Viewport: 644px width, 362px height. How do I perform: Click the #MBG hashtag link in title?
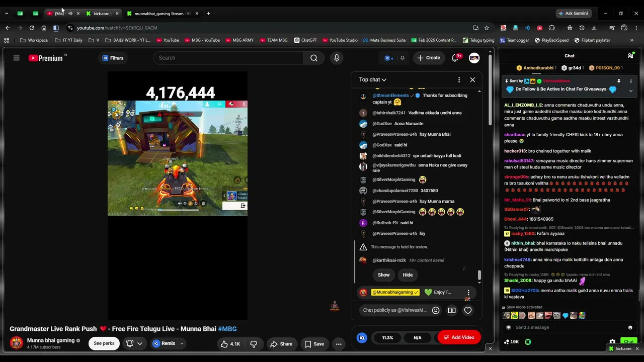tap(227, 329)
